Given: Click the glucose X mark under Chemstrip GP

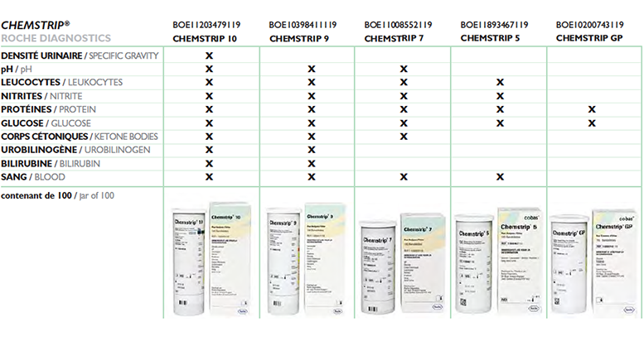Looking at the screenshot, I should (x=592, y=123).
